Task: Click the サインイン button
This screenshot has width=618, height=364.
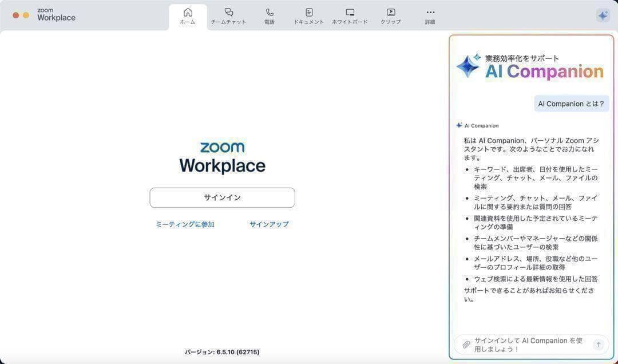Action: pyautogui.click(x=222, y=197)
